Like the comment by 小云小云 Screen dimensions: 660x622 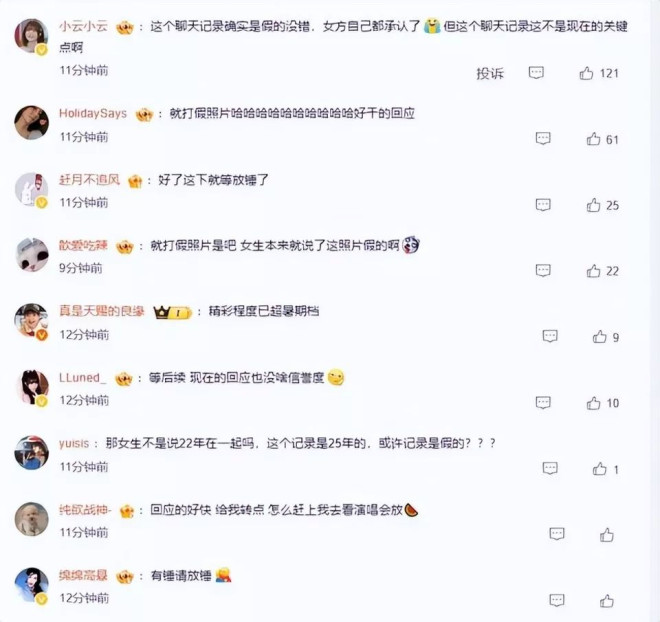click(586, 73)
